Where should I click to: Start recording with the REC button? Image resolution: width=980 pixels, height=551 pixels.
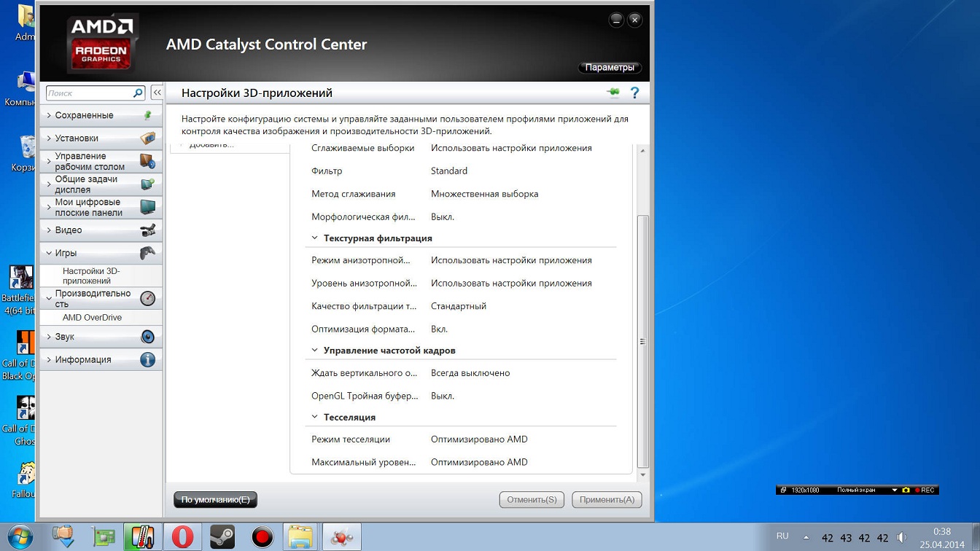click(925, 490)
